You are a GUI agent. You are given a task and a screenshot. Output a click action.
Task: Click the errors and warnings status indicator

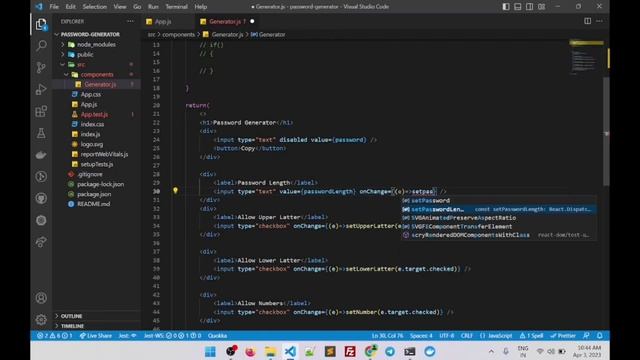(x=55, y=336)
